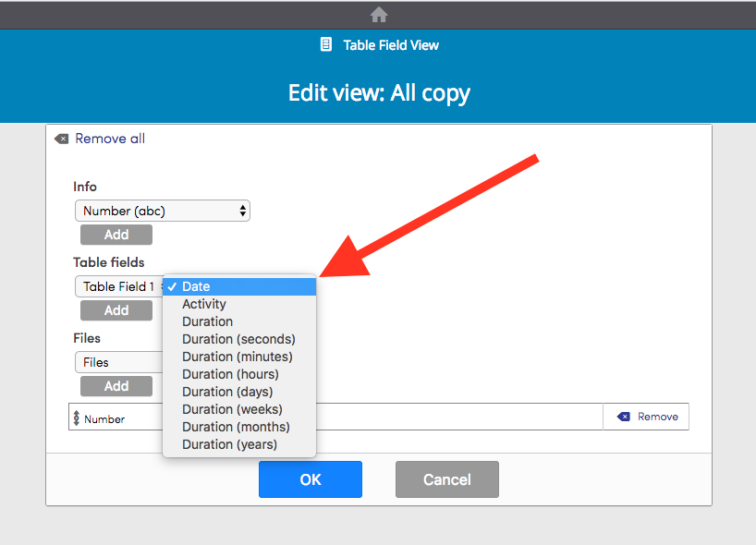Click the OK button
This screenshot has width=756, height=545.
310,478
